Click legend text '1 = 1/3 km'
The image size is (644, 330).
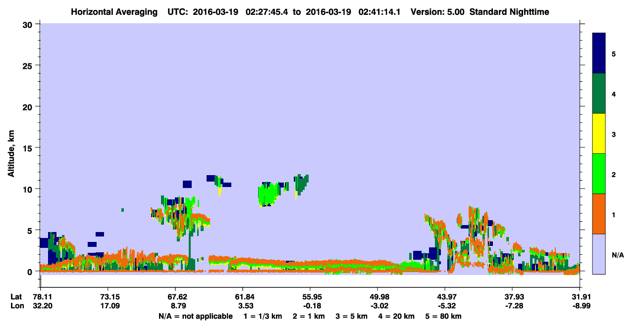point(263,316)
